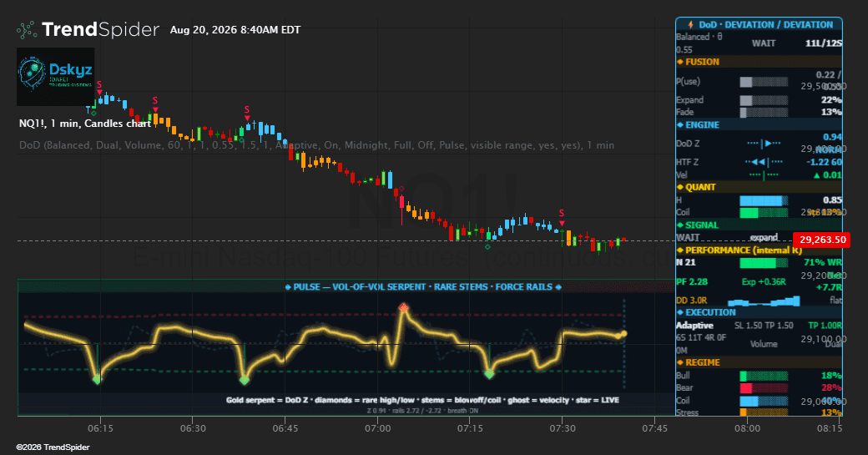Click the Fade percentage bar
Screen dimensions: 868x455
764,113
